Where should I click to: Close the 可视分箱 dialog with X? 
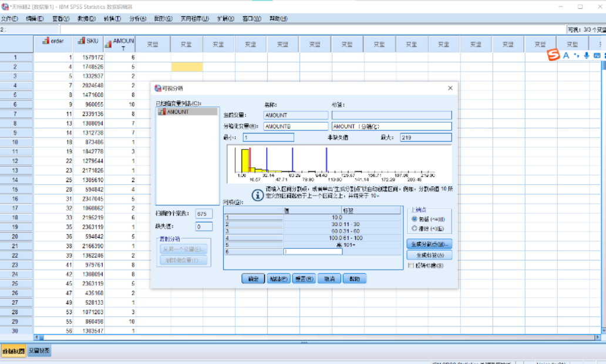450,88
